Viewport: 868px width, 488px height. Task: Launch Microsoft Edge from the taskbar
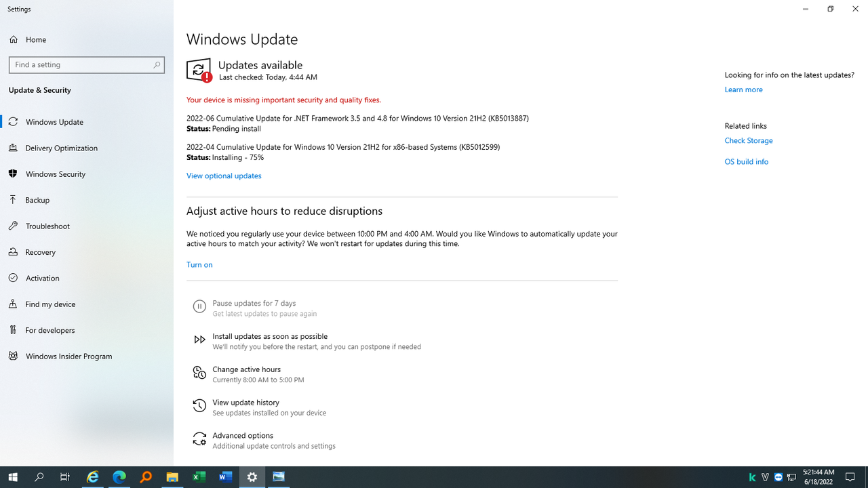click(119, 477)
